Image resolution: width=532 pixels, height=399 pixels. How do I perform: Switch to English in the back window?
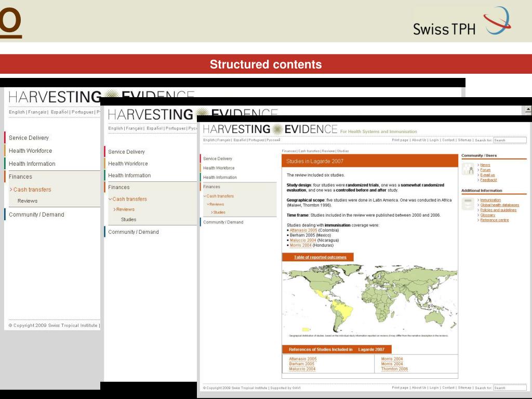tap(17, 112)
